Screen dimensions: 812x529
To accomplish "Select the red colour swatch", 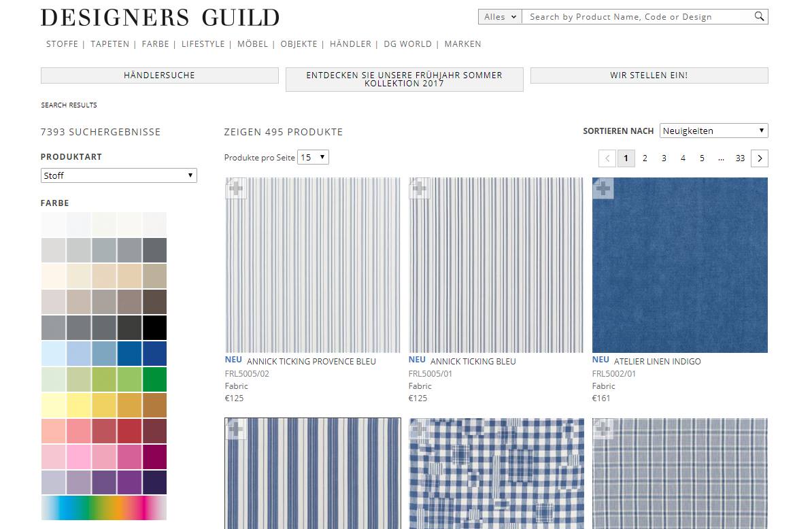I will pos(129,430).
